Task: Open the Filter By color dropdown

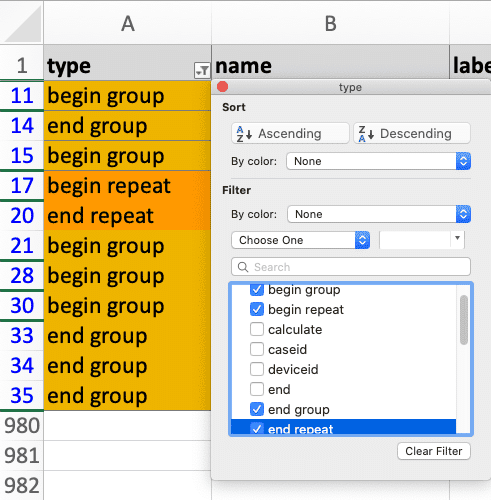Action: [x=379, y=214]
